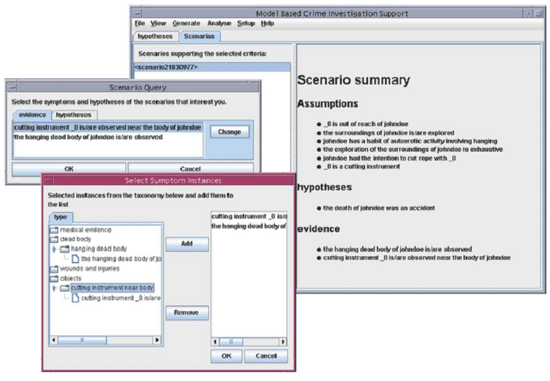The height and width of the screenshot is (381, 550).
Task: Click OK in Select Symptom Instances dialog
Action: click(x=227, y=356)
